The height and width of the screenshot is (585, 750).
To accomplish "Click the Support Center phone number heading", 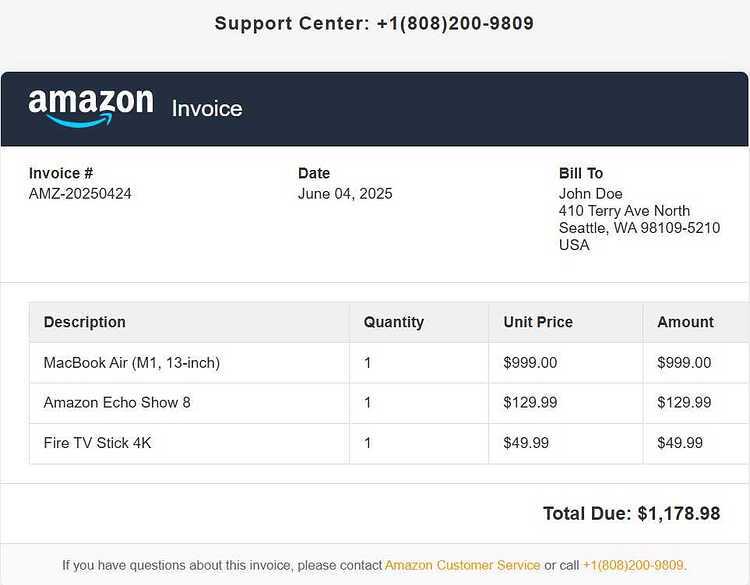I will [374, 23].
